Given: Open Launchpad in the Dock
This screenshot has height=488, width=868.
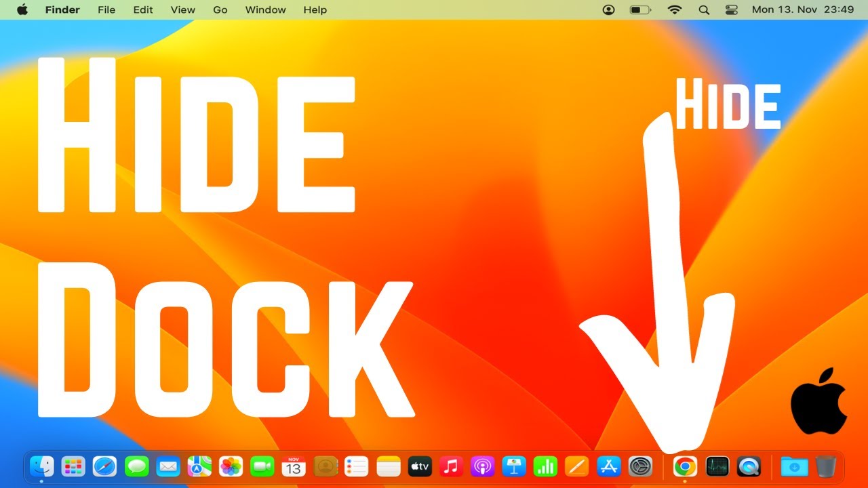Looking at the screenshot, I should click(73, 466).
